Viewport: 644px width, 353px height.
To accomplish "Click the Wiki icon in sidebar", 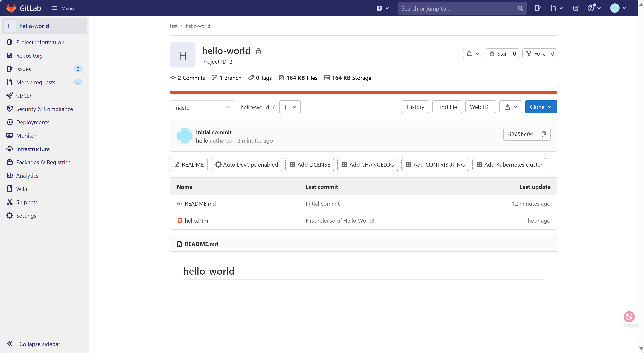I will click(10, 189).
